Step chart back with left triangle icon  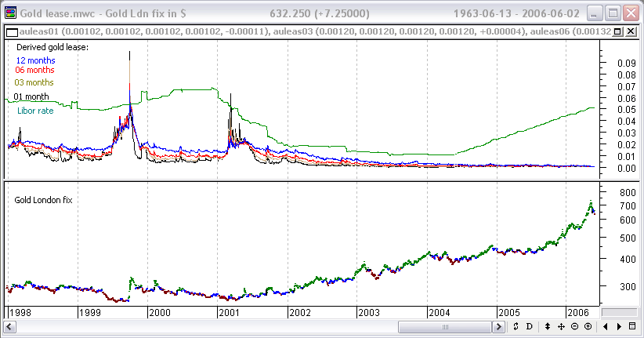tap(606, 326)
